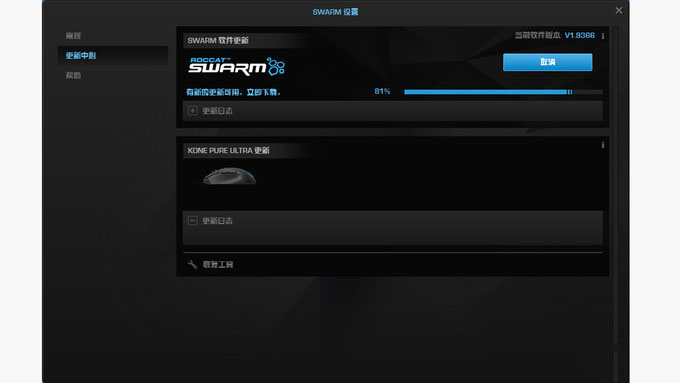This screenshot has width=680, height=383.
Task: Open the 帮助 sidebar item
Action: [x=73, y=75]
